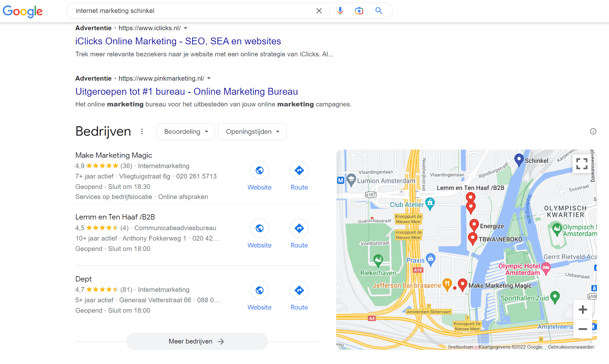Zoom in on the map with the plus control
609x364 pixels.
point(582,309)
